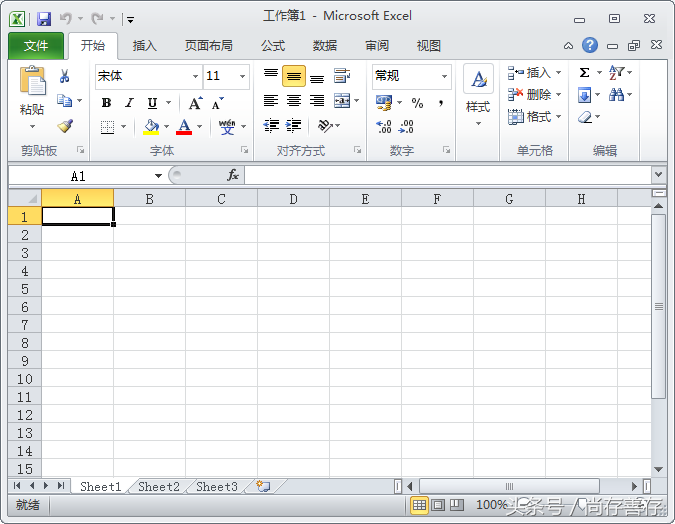Click the formula bar input field
Screen dimensions: 675x524
(x=448, y=175)
